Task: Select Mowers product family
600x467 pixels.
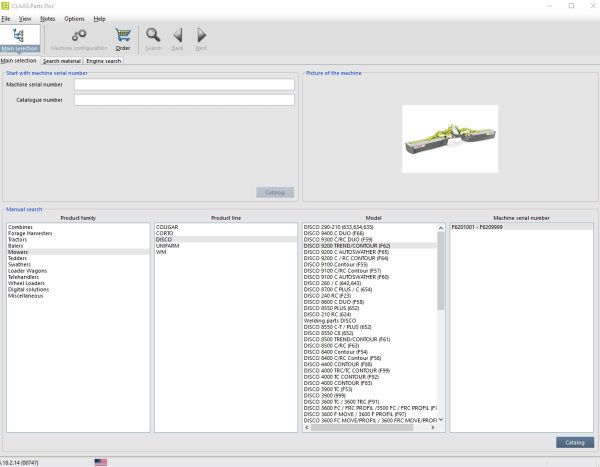Action: coord(78,252)
